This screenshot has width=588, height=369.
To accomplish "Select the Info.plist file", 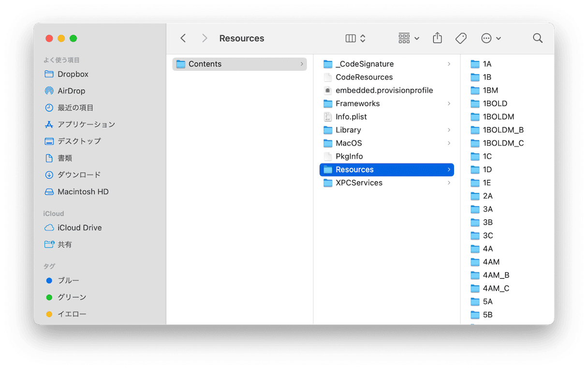I will click(351, 117).
